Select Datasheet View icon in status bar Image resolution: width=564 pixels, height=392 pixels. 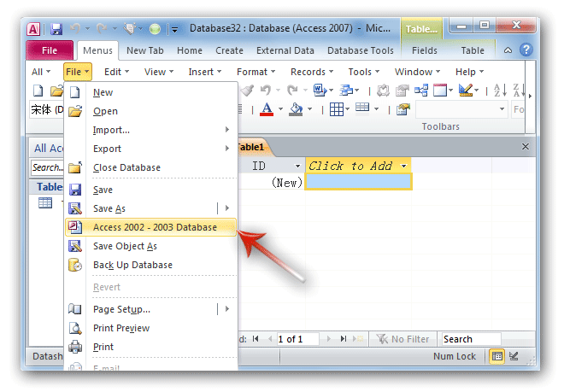497,356
